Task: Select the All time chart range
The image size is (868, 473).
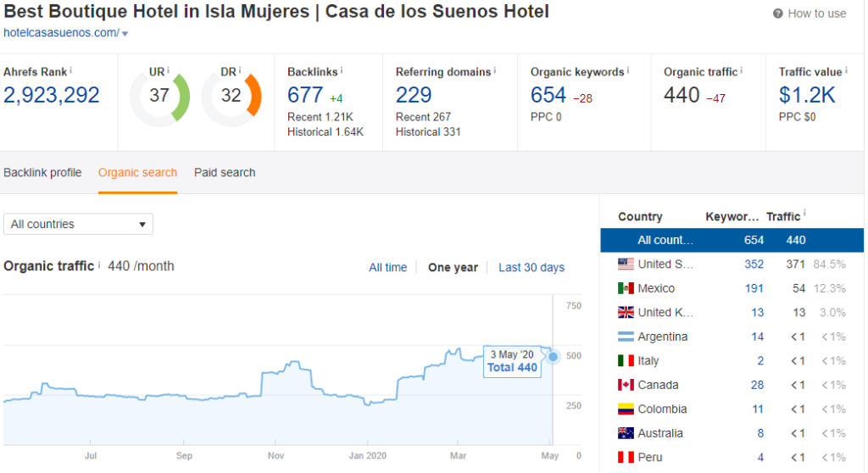Action: click(387, 267)
